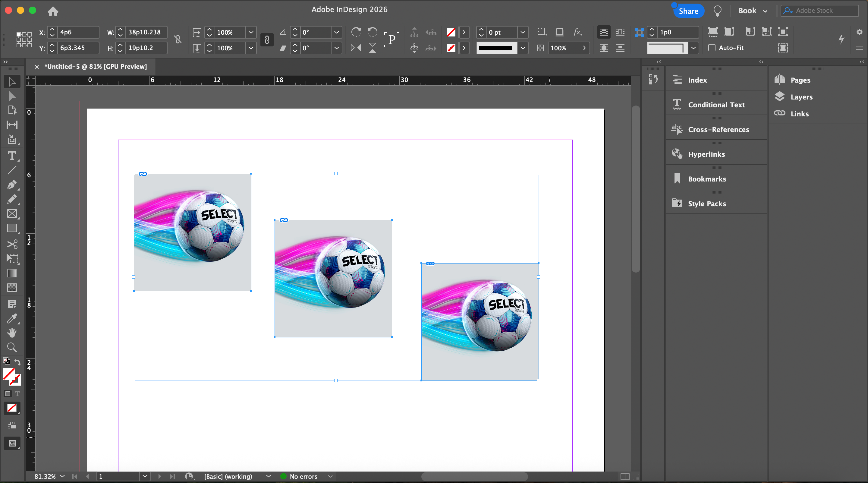
Task: Activate the Zoom tool
Action: 12,347
